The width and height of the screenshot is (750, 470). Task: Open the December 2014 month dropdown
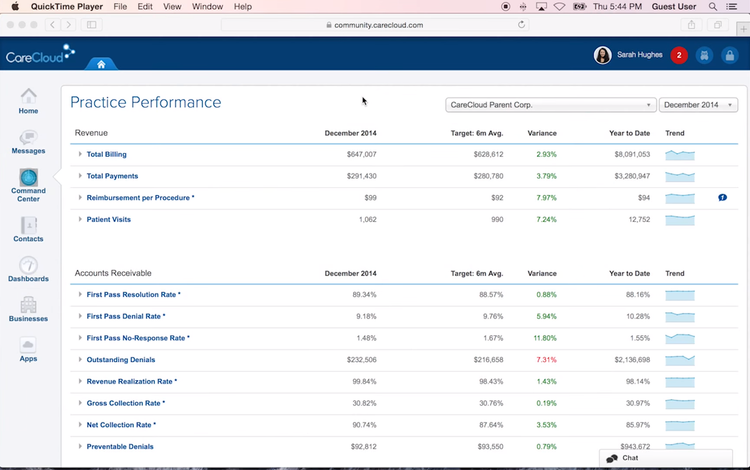698,105
